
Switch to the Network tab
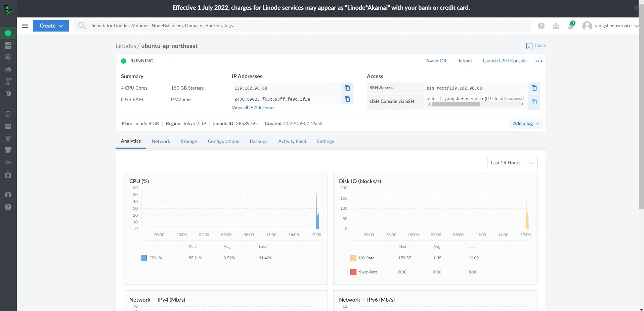(161, 142)
